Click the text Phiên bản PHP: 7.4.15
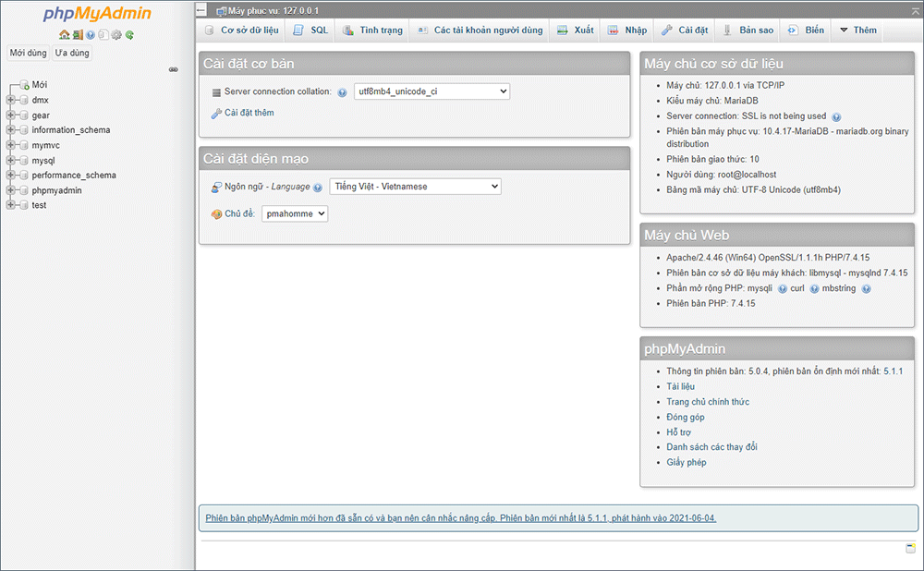Viewport: 924px width, 571px height. 711,303
